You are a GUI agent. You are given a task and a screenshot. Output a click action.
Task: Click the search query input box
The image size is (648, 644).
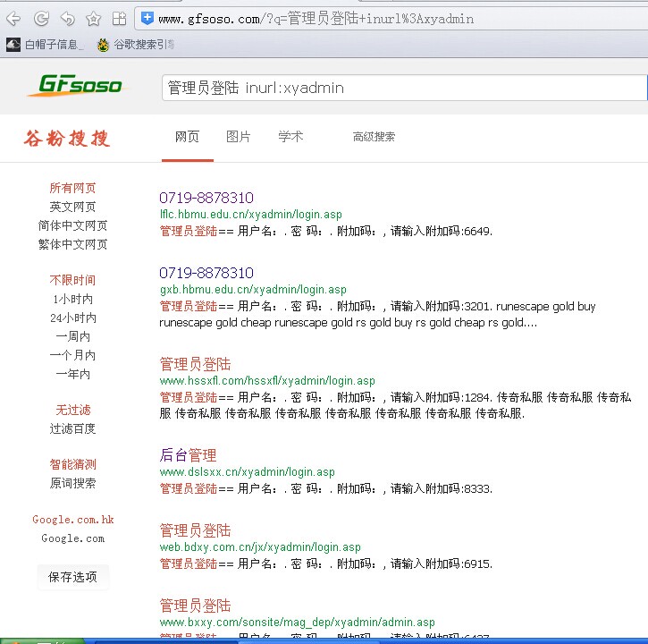tap(404, 88)
